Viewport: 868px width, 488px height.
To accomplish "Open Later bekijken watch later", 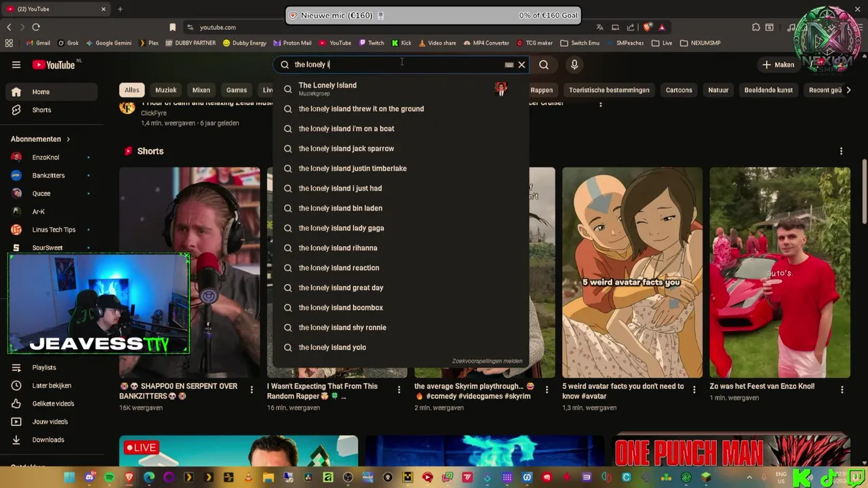I will point(52,386).
